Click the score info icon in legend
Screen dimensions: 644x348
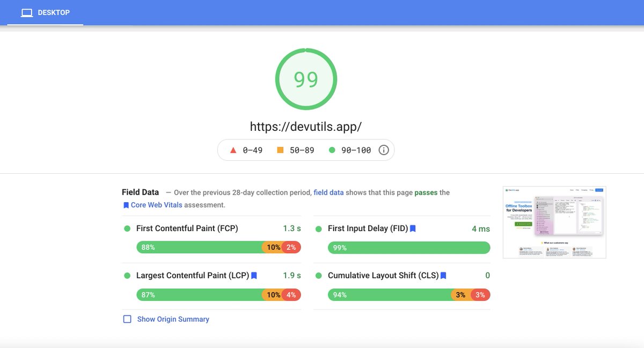(383, 150)
